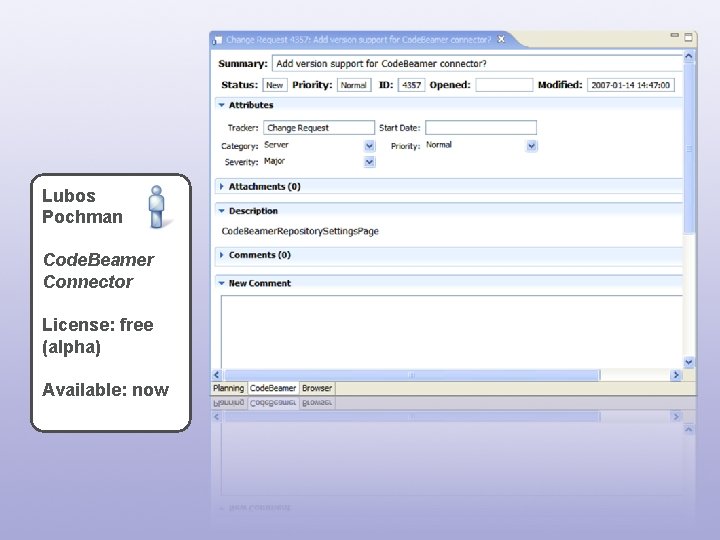720x540 pixels.
Task: Switch to the Planning tab
Action: [x=229, y=388]
